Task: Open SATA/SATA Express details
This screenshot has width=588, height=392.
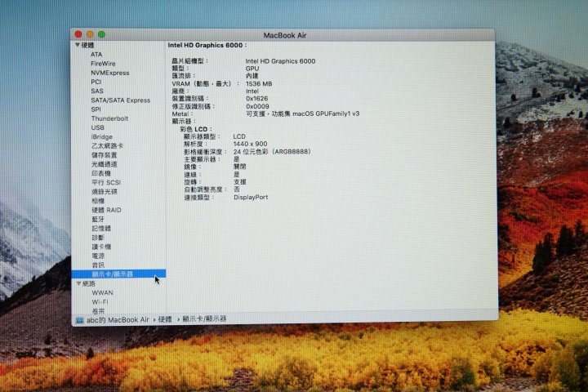Action: [120, 100]
